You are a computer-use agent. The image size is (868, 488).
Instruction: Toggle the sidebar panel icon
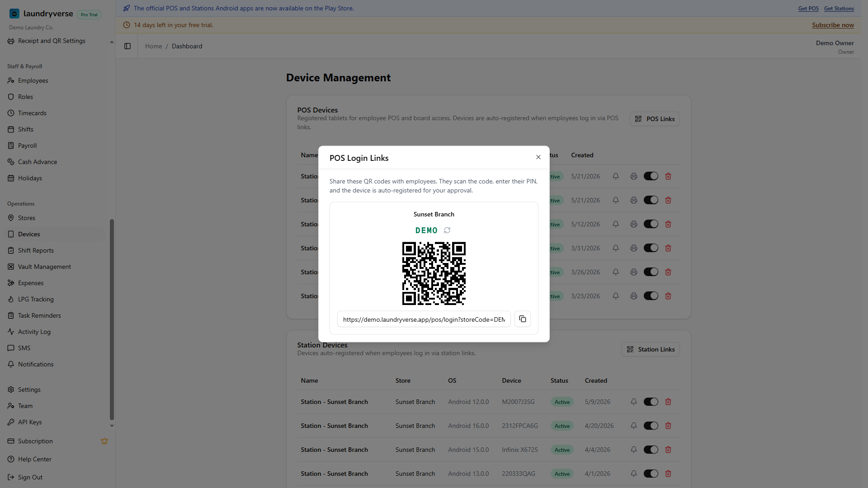(x=127, y=46)
